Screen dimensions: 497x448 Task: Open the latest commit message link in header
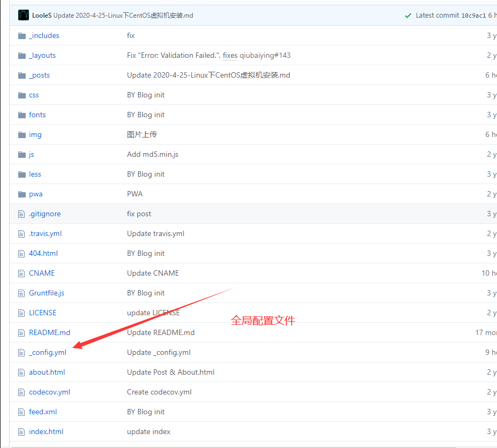tap(123, 15)
